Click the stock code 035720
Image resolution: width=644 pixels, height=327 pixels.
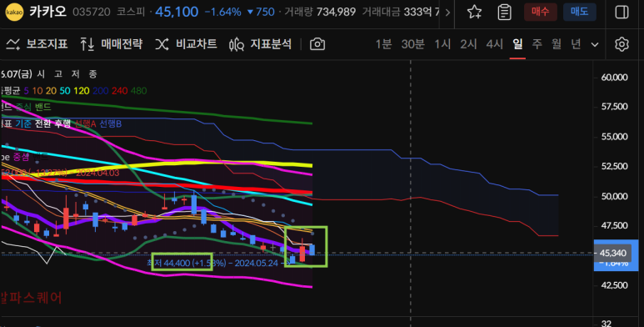[91, 12]
